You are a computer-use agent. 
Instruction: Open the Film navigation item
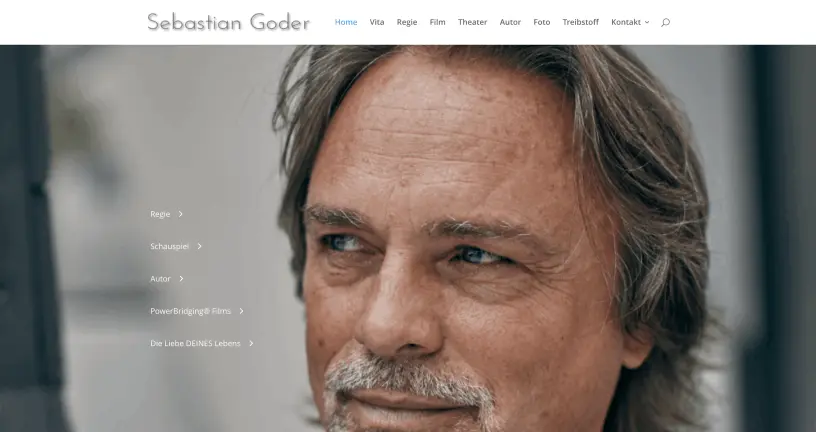coord(438,22)
